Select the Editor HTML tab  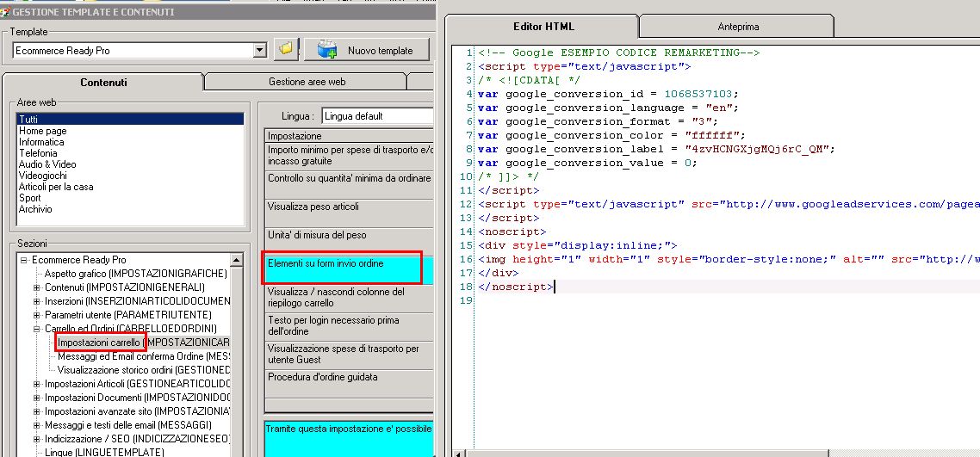click(x=543, y=27)
